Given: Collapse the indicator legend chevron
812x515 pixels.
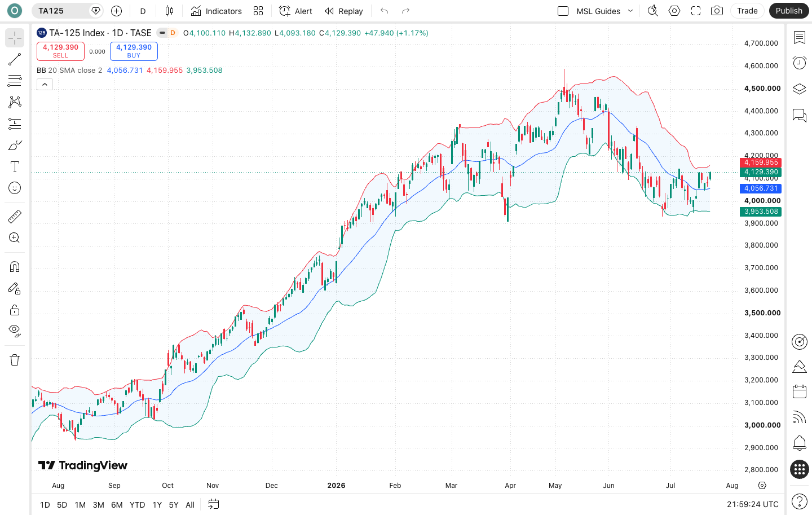Looking at the screenshot, I should click(x=45, y=85).
